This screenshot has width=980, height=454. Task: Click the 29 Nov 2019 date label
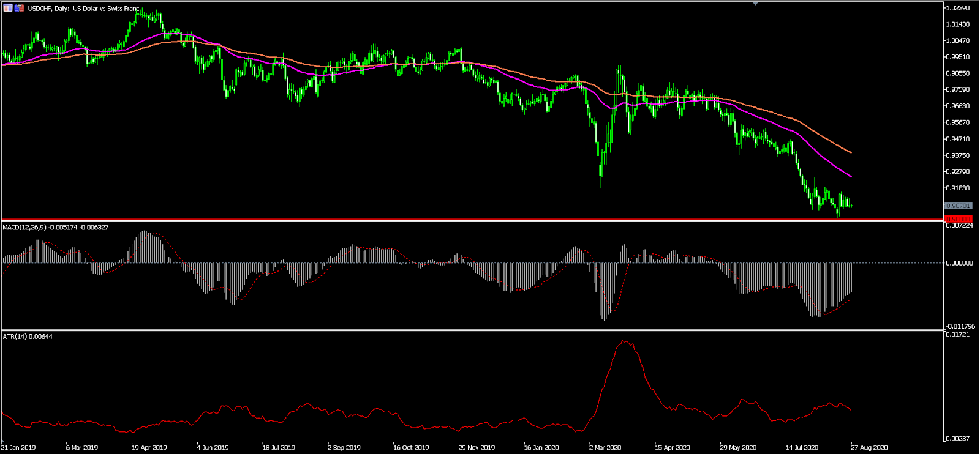click(477, 448)
